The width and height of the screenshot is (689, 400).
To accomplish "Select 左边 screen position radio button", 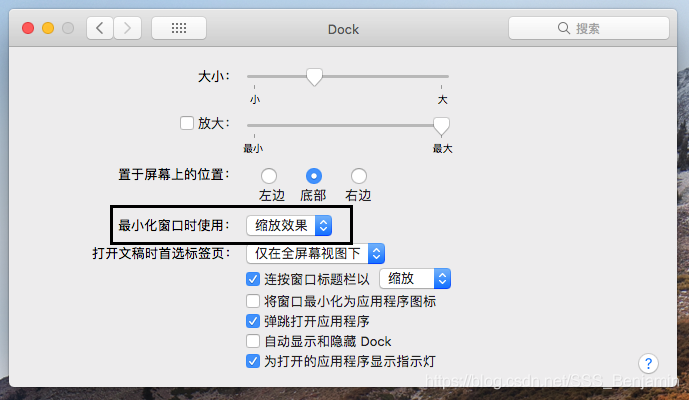I will tap(269, 176).
